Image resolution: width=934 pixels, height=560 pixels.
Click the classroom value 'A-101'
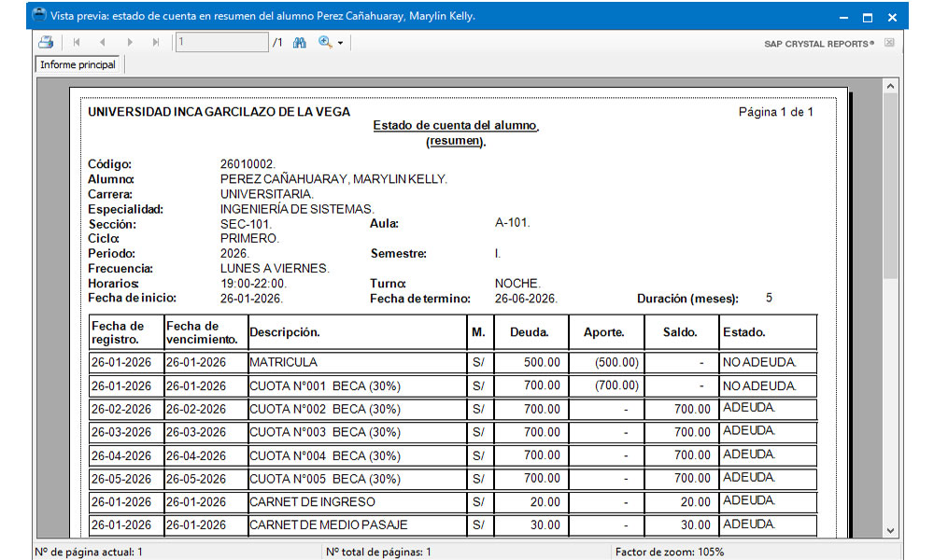point(512,223)
